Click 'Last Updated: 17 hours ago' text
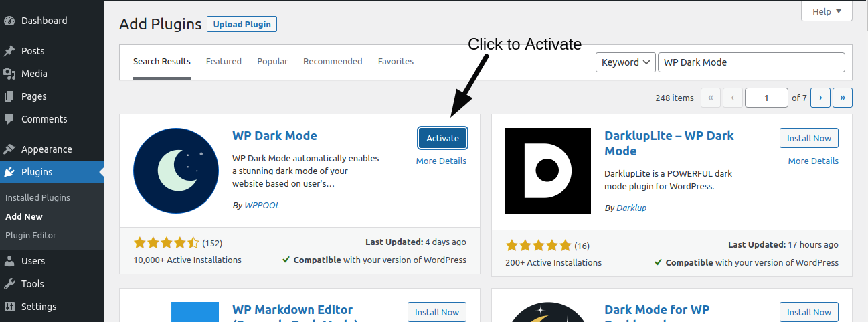This screenshot has width=868, height=322. coord(783,245)
